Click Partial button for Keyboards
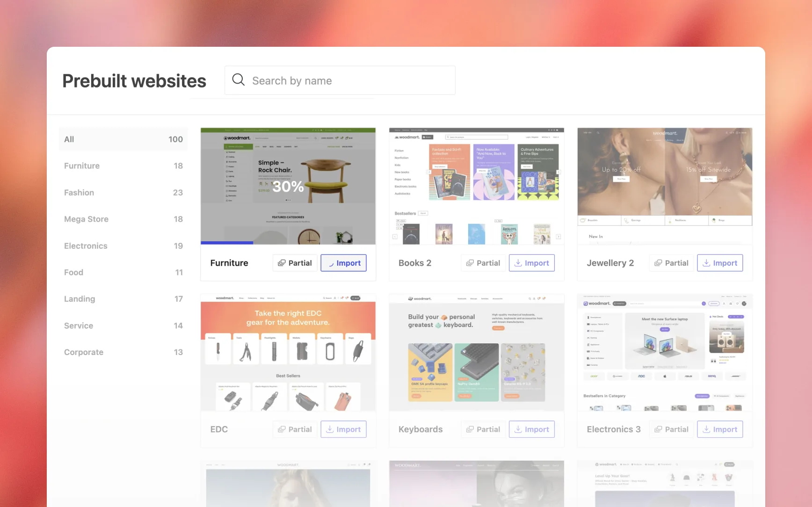Image resolution: width=812 pixels, height=507 pixels. 483,429
